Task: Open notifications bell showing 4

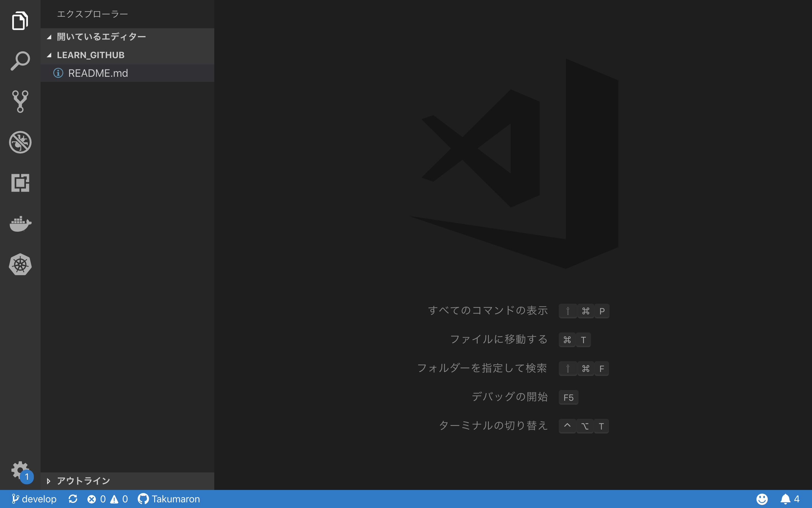Action: 789,499
